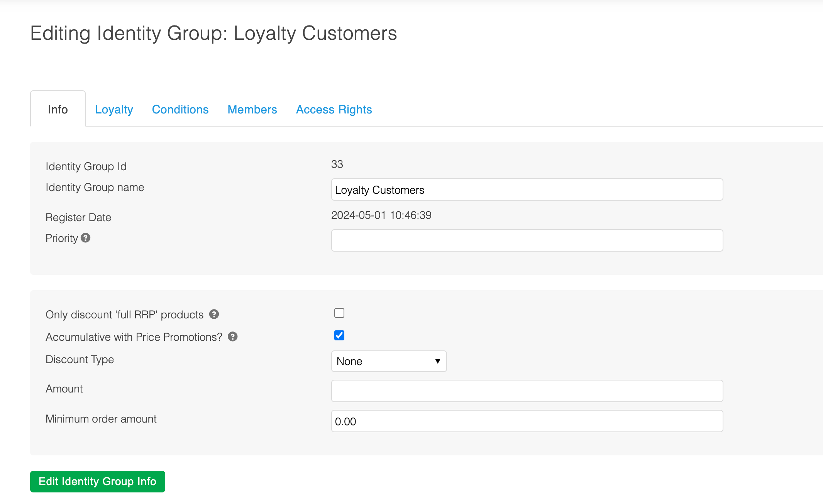This screenshot has height=504, width=823.
Task: Open the Discount Type dropdown
Action: click(388, 361)
